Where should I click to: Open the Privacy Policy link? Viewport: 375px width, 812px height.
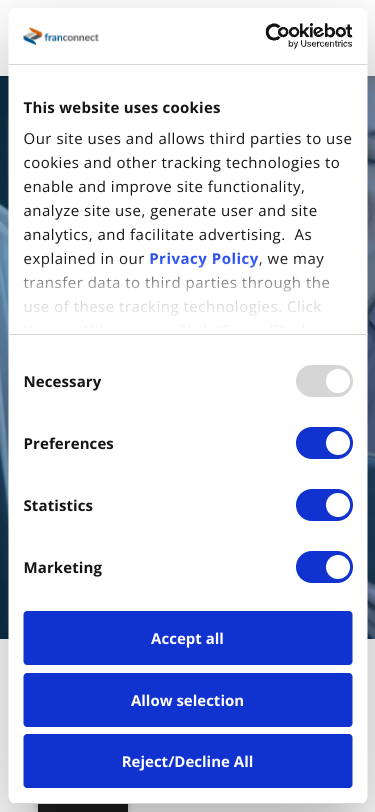(x=204, y=258)
